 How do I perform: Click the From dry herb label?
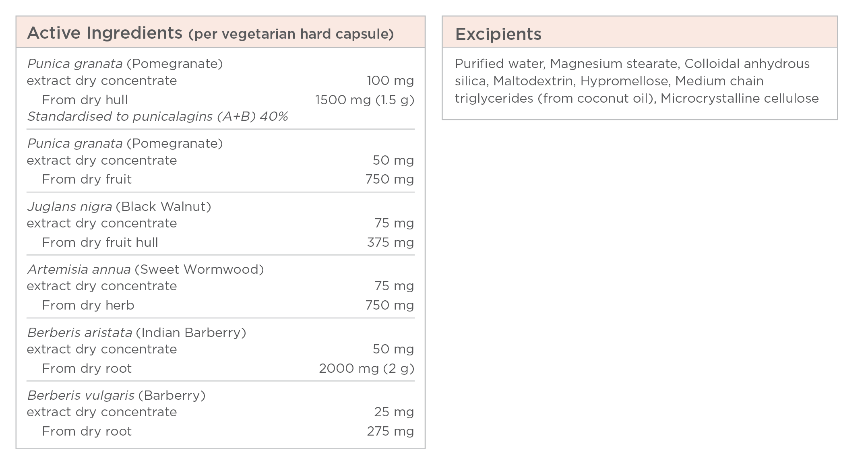88,305
